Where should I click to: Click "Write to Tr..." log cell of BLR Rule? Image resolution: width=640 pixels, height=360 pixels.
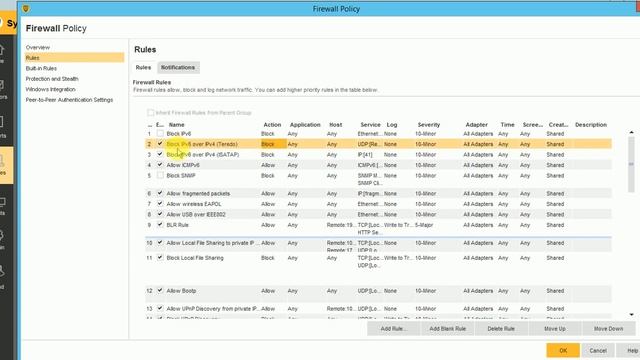pos(398,225)
